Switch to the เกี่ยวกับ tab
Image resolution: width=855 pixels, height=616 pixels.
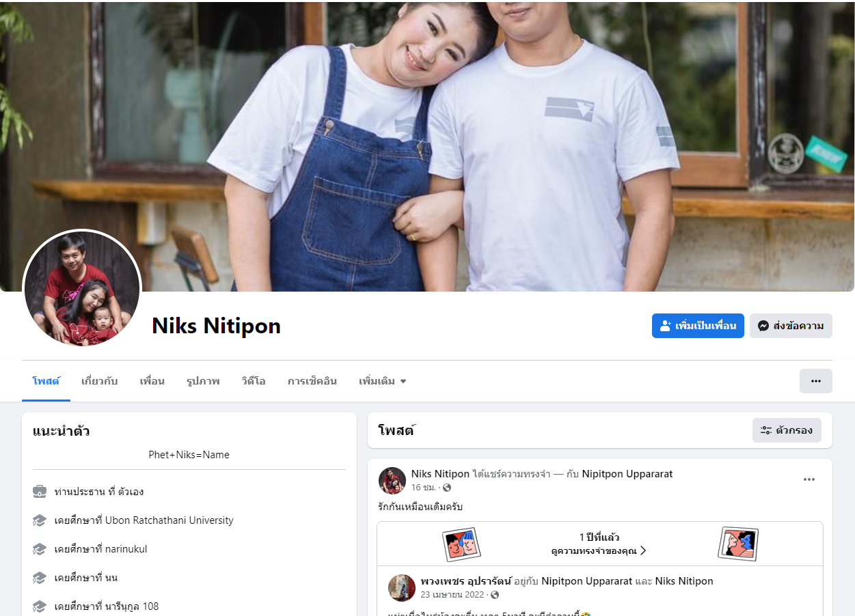tap(100, 381)
